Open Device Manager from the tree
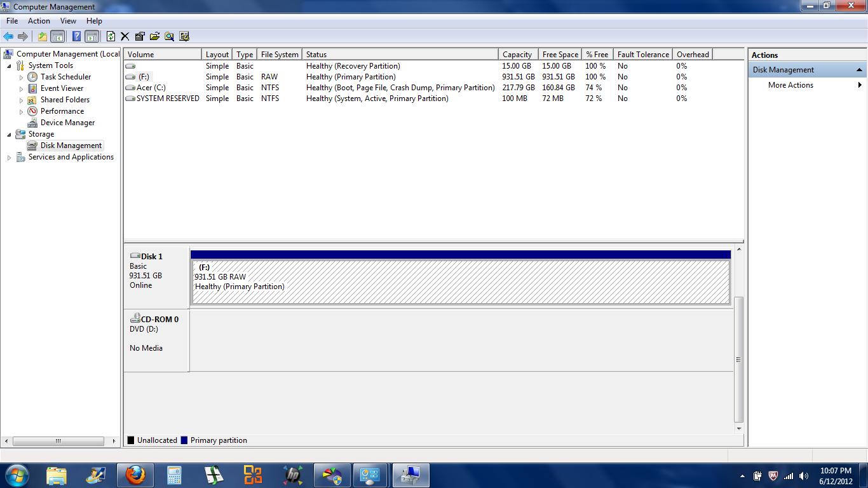Screen dimensions: 868x488 click(67, 123)
